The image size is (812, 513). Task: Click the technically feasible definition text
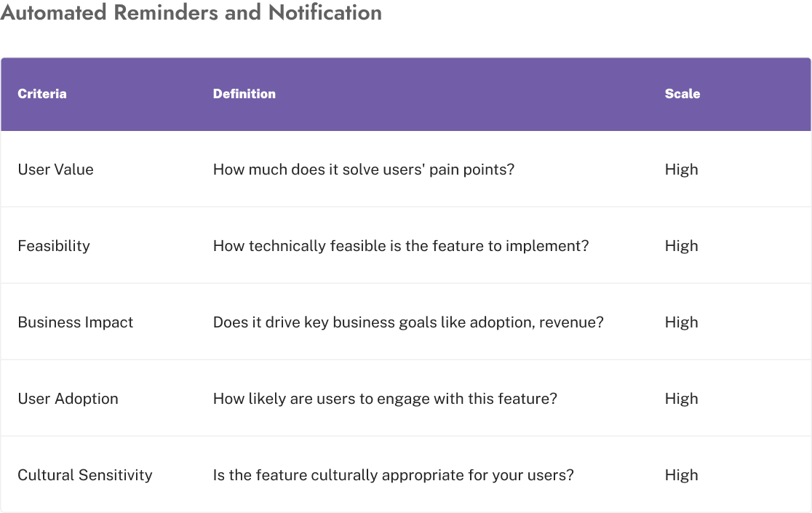[x=401, y=246]
